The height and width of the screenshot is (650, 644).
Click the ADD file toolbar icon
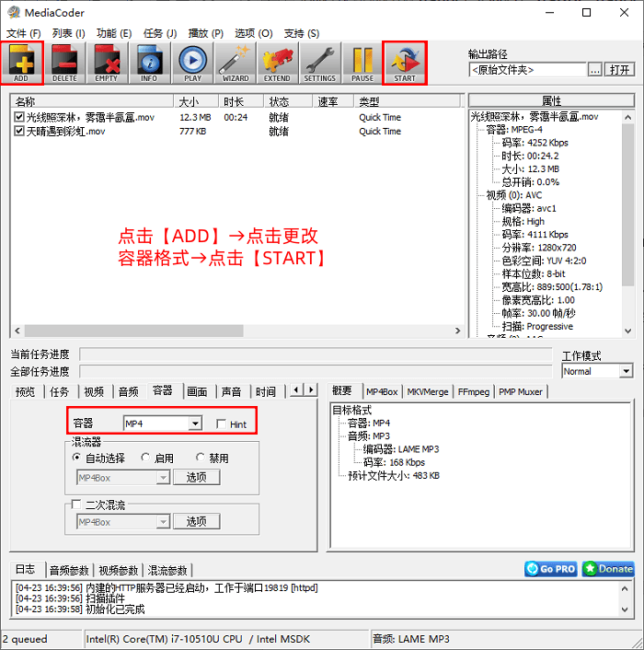[x=21, y=63]
